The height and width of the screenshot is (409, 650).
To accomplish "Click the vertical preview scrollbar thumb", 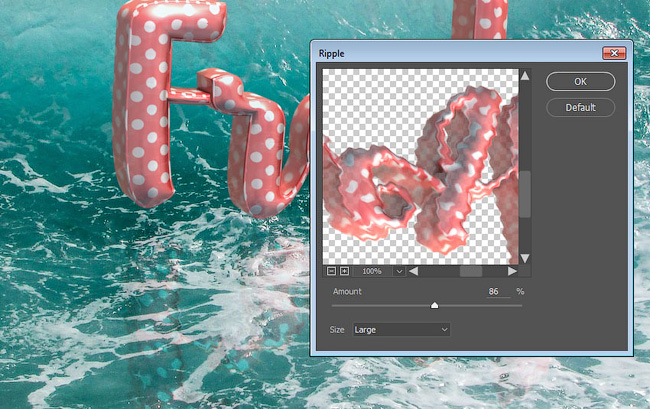I will click(x=525, y=194).
